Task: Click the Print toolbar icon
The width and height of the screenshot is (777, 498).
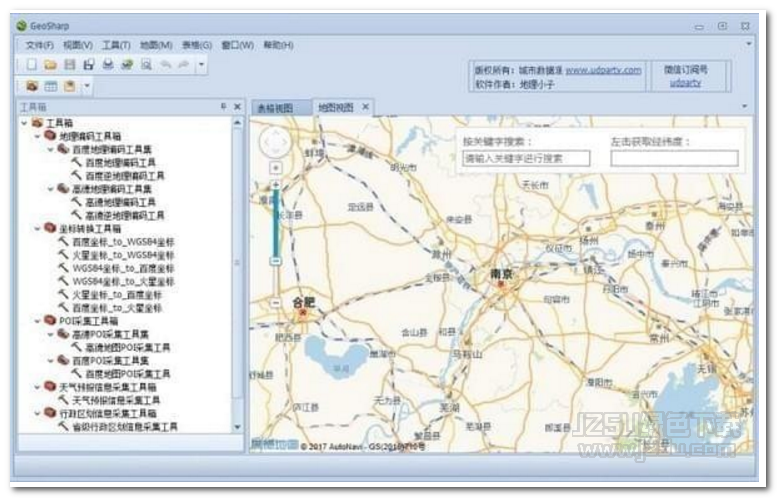Action: click(x=108, y=64)
